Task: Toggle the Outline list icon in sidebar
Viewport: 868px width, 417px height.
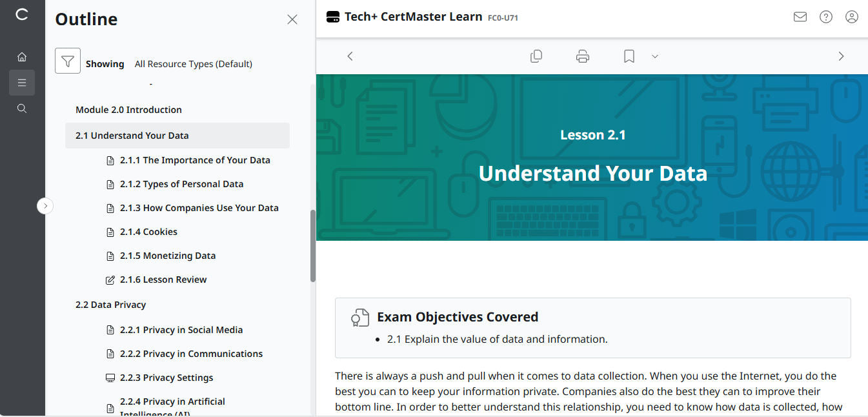Action: (22, 83)
